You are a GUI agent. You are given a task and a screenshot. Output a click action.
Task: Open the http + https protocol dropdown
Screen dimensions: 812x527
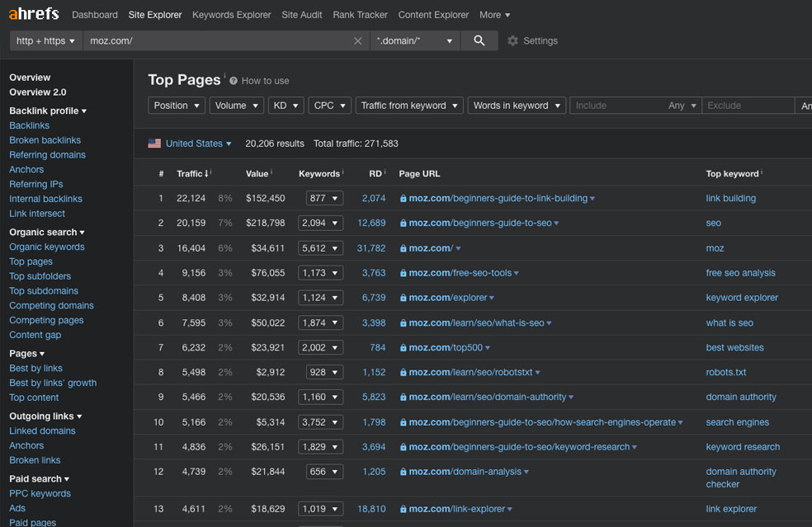coord(46,40)
